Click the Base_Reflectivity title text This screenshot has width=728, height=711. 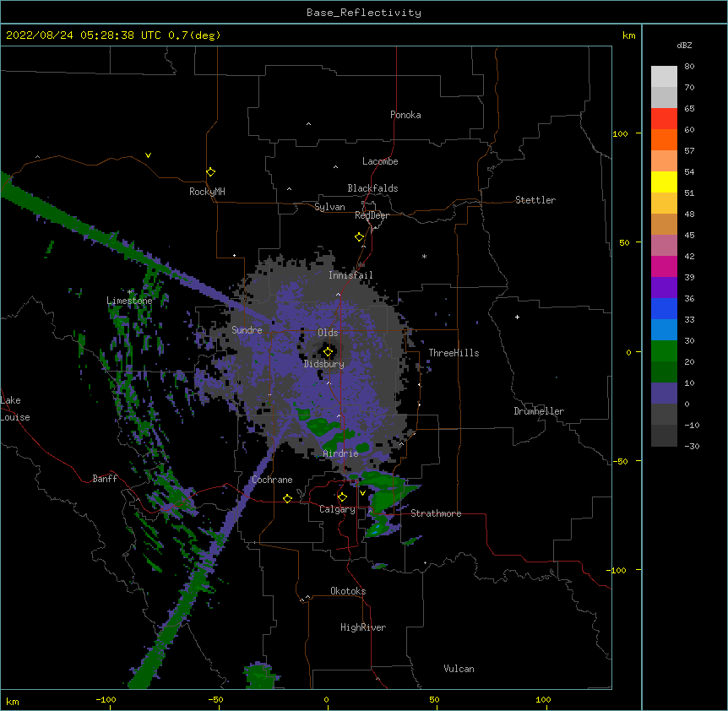click(364, 13)
